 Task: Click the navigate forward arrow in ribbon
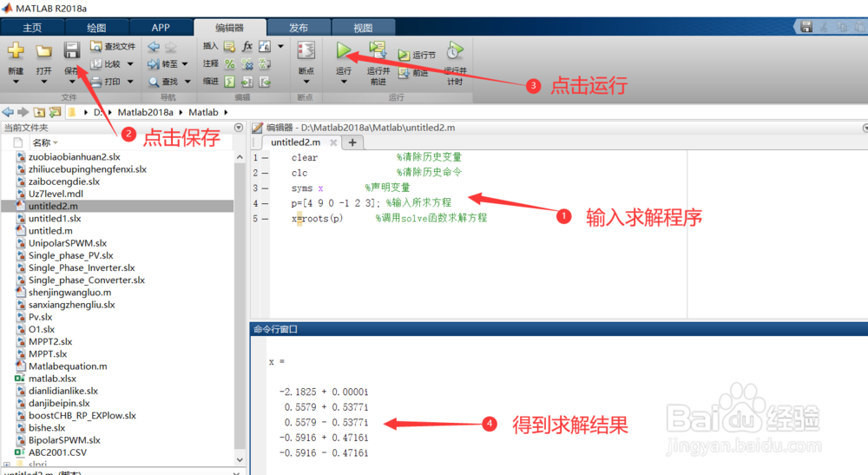point(171,47)
